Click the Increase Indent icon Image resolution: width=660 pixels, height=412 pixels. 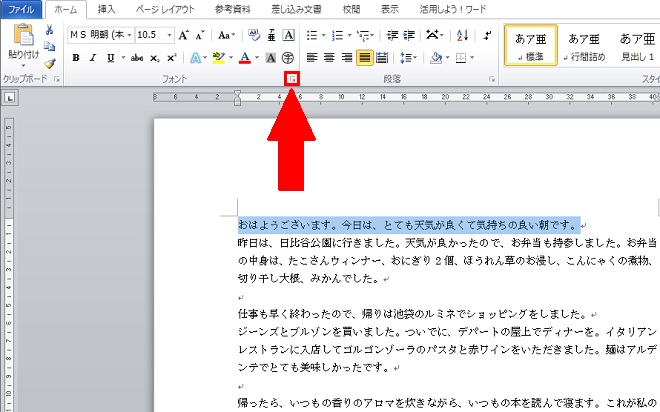coord(409,35)
